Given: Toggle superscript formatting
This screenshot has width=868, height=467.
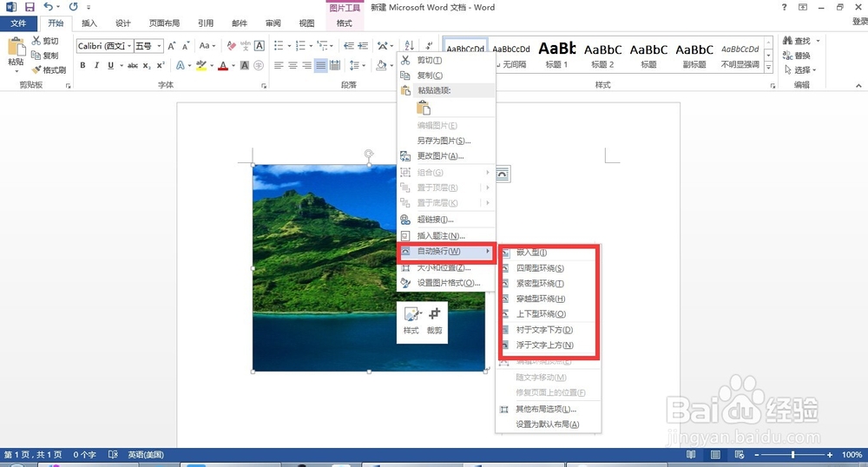Looking at the screenshot, I should [x=161, y=65].
